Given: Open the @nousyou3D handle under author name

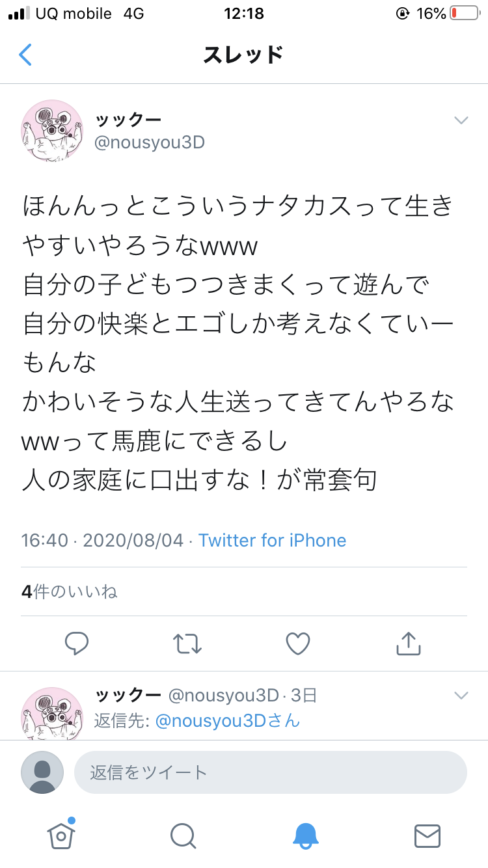Looking at the screenshot, I should click(x=150, y=142).
